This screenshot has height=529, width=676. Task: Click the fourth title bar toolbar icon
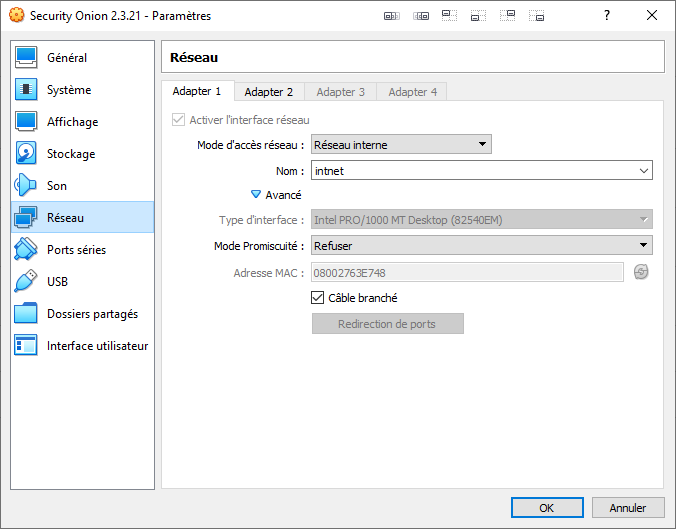click(478, 16)
